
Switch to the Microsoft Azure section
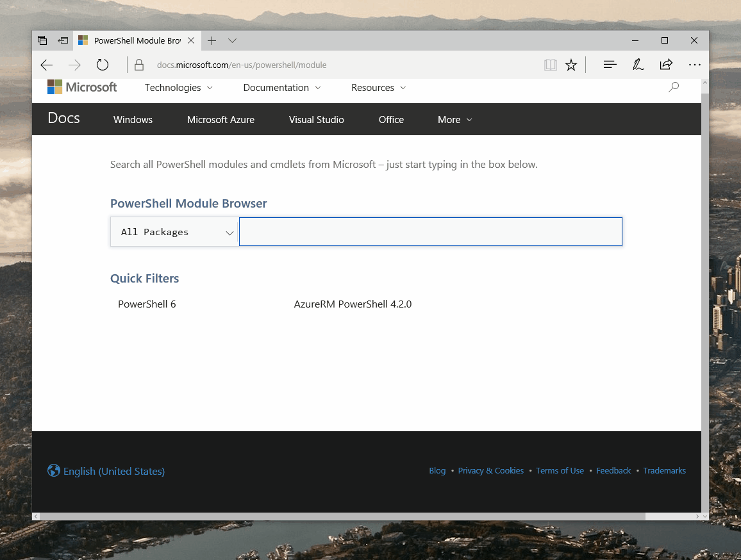(221, 120)
